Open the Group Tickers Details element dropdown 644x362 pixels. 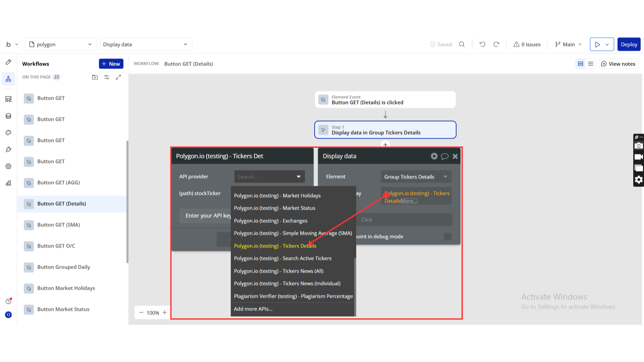click(416, 177)
